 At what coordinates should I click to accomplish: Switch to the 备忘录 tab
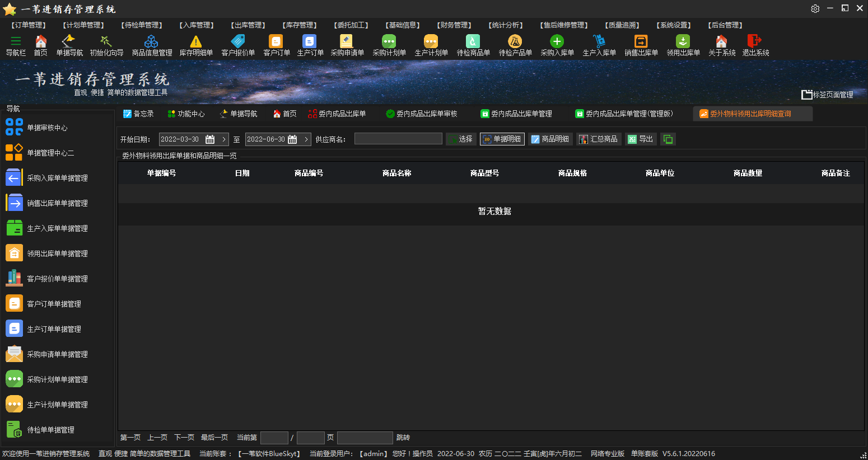138,114
